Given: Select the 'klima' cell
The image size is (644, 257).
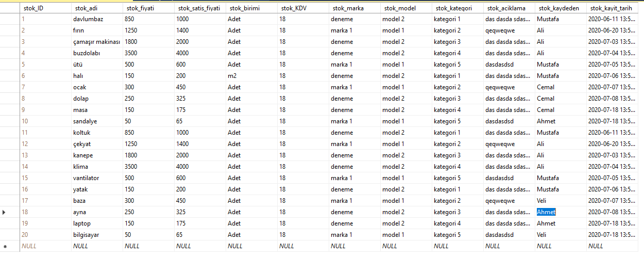Looking at the screenshot, I should [97, 167].
